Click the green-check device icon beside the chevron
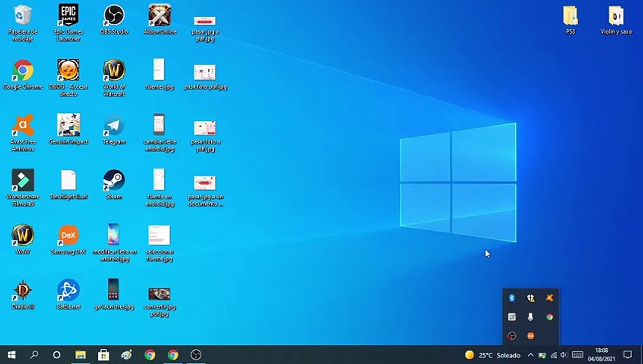This screenshot has width=643, height=364. [542, 355]
